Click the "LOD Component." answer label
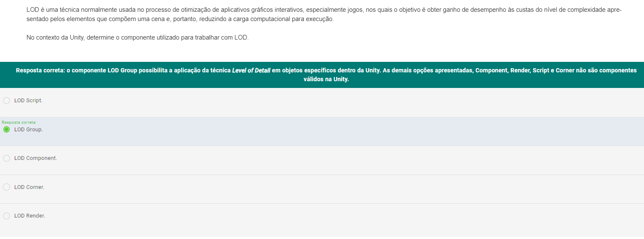 35,158
